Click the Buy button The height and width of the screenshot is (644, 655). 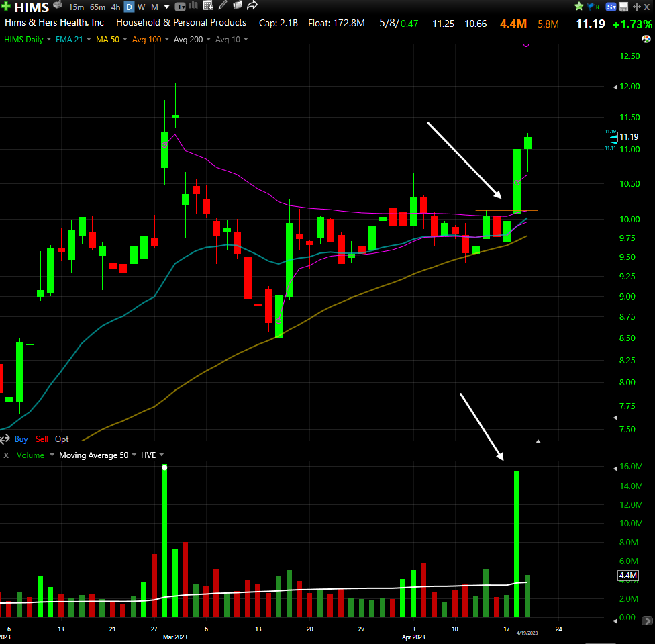[x=21, y=439]
